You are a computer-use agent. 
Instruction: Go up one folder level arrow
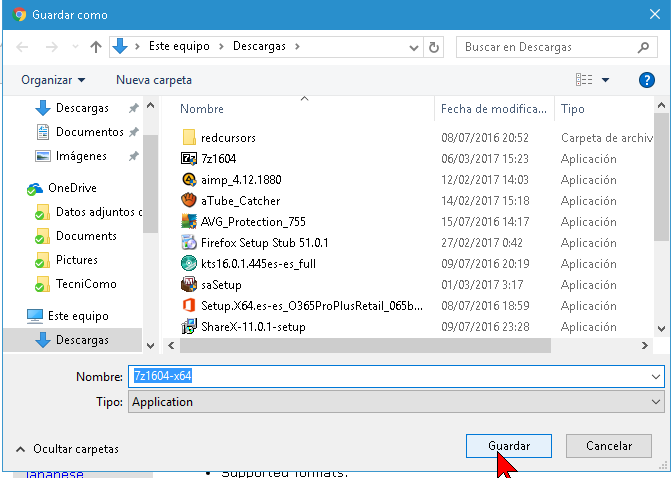96,47
